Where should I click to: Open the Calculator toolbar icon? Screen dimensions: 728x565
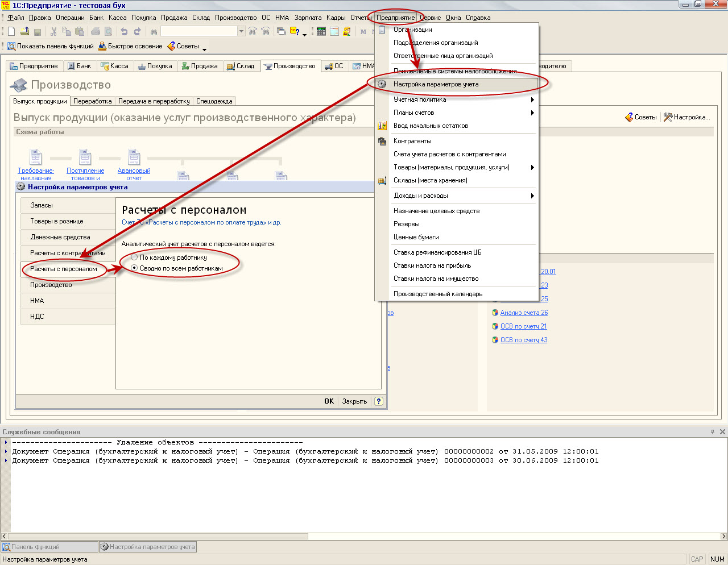pyautogui.click(x=321, y=32)
